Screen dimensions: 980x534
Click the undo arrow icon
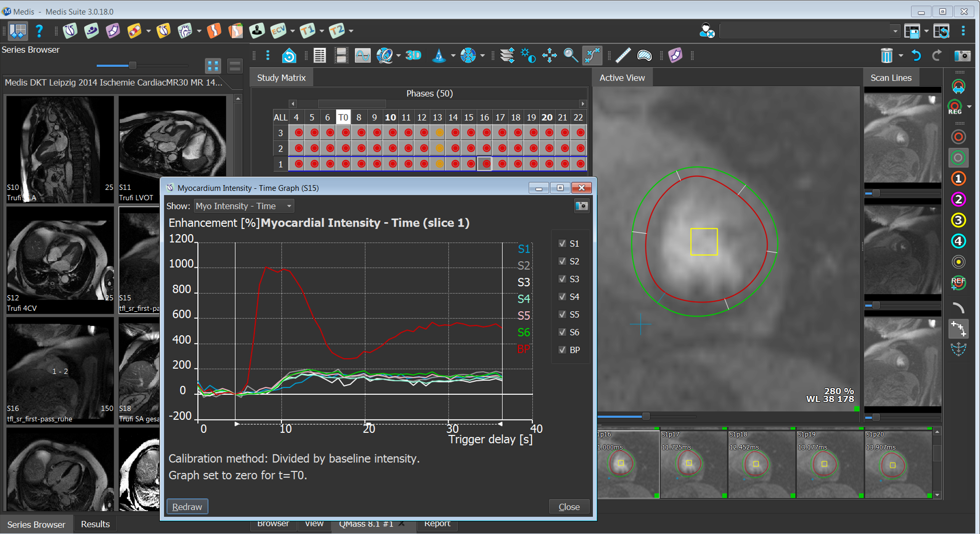pos(916,56)
